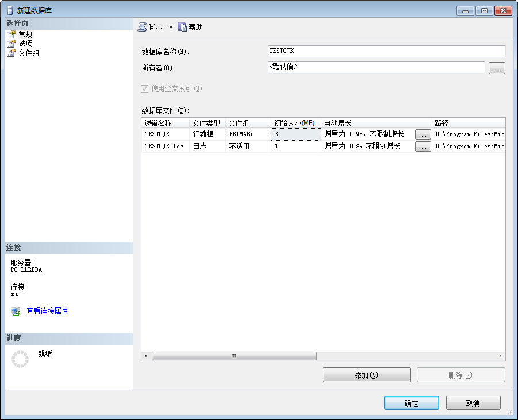Viewport: 518px width, 420px height.
Task: Click the PRIMARY filegroup cell
Action: point(248,134)
